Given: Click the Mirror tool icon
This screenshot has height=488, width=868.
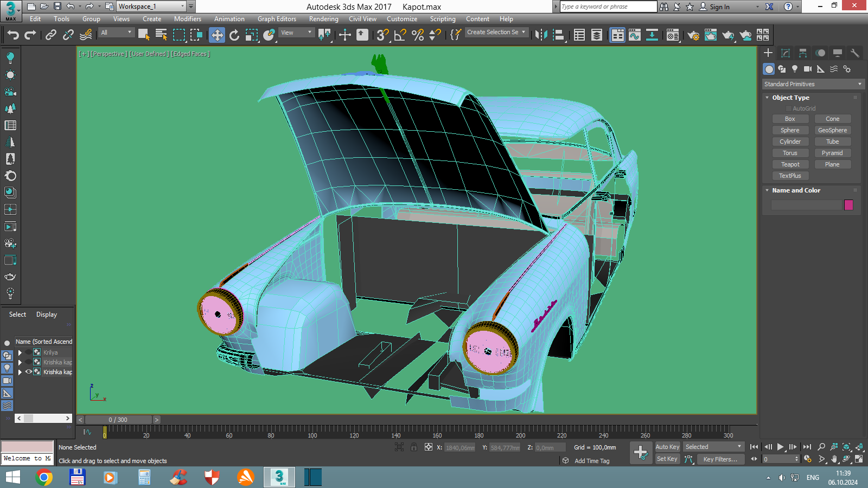Looking at the screenshot, I should coord(541,35).
